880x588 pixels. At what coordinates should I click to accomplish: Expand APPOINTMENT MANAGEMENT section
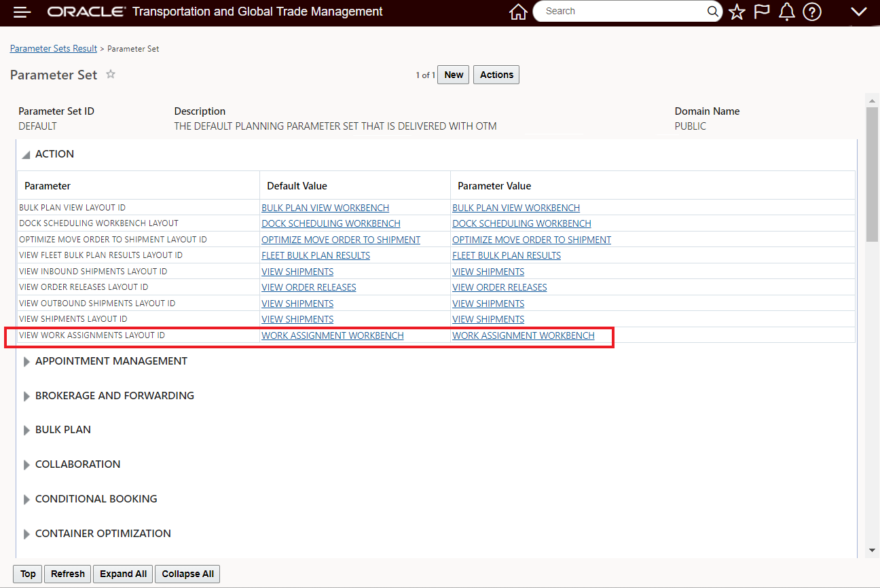click(27, 362)
